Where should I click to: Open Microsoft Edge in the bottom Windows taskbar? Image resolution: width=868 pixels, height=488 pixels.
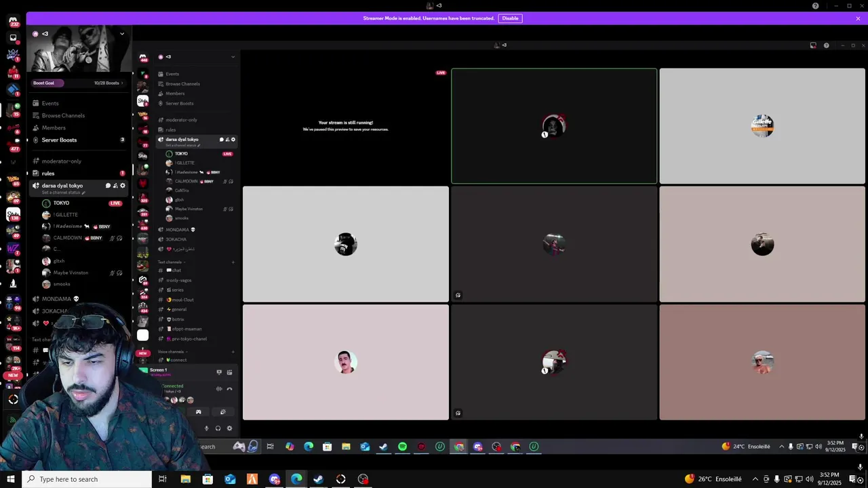(x=296, y=479)
